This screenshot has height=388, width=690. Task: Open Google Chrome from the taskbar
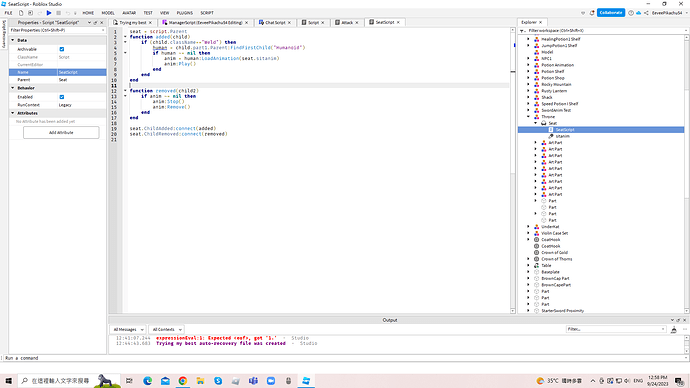coord(183,381)
